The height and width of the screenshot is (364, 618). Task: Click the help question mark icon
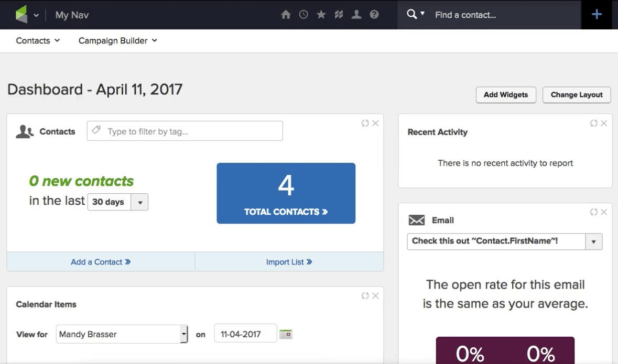(374, 15)
